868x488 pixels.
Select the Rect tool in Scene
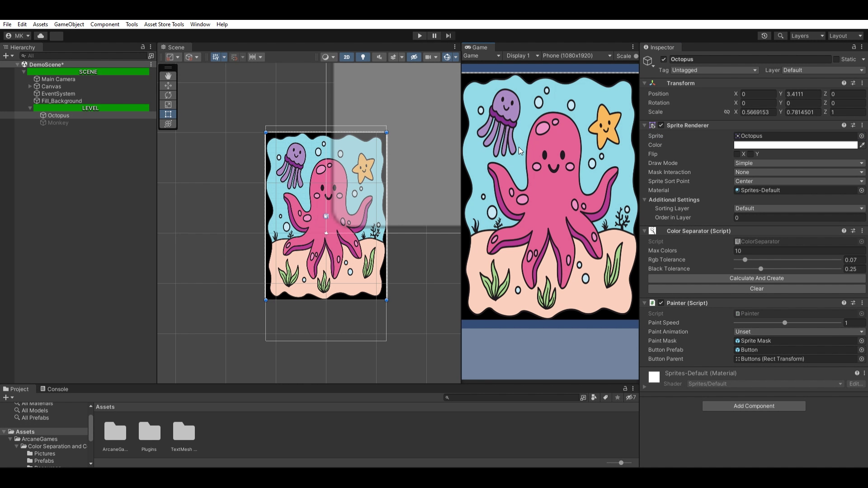coord(168,114)
